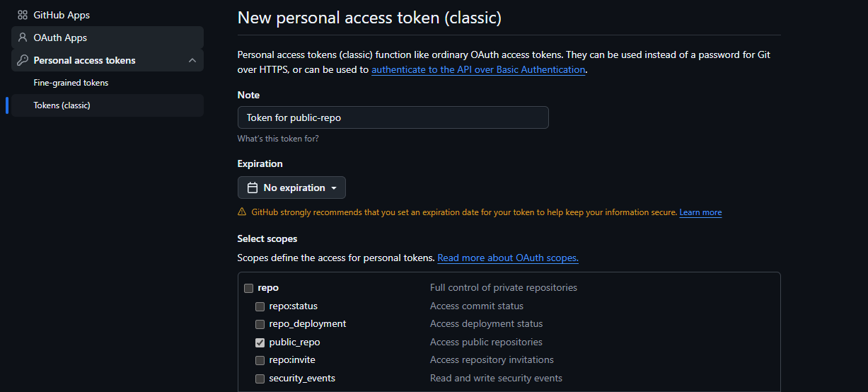Enable the security_events scope checkbox
The width and height of the screenshot is (868, 392).
coord(260,379)
